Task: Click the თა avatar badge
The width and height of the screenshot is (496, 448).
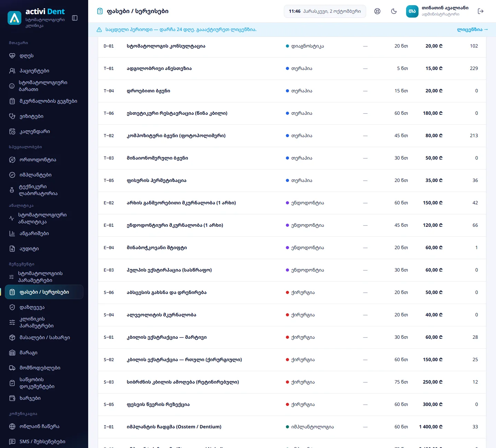Action: (x=412, y=11)
